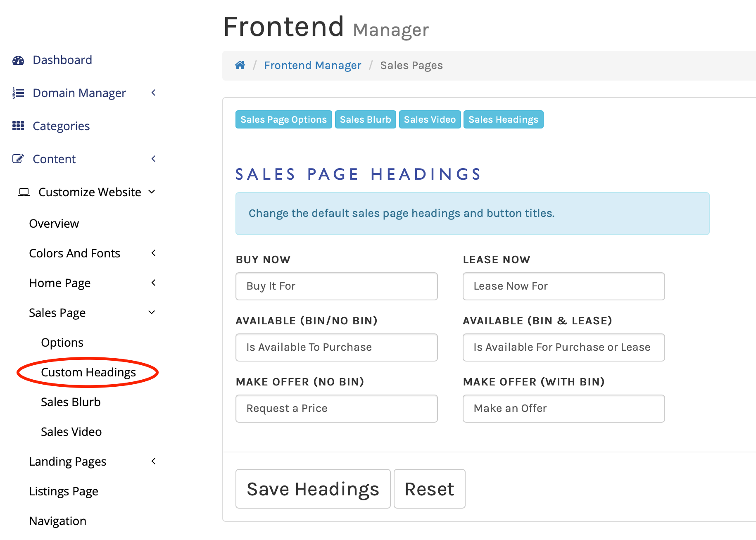Click the Dashboard gauge icon
756x540 pixels.
coord(18,60)
